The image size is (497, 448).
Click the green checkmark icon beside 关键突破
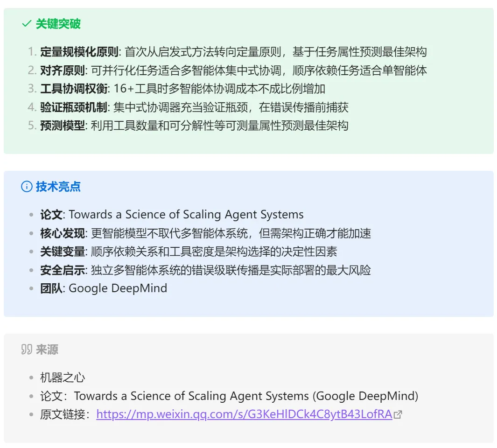click(x=27, y=23)
